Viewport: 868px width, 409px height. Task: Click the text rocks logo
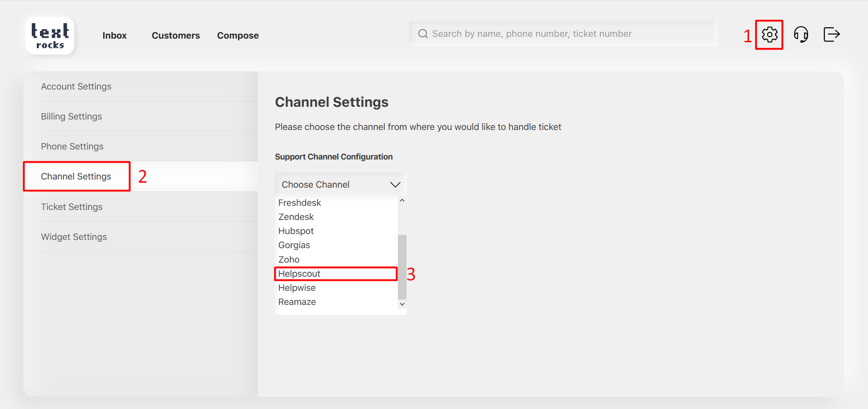(50, 36)
